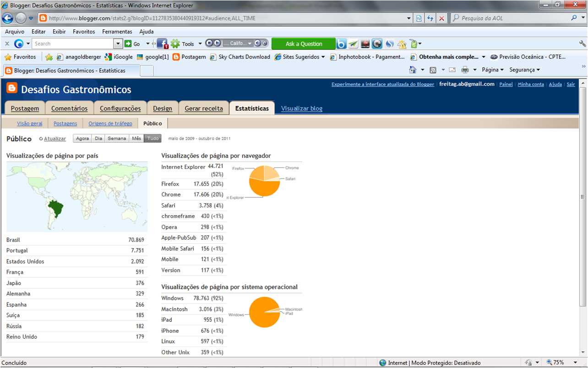Open the Tools dropdown arrow in toolbar

pyautogui.click(x=200, y=44)
